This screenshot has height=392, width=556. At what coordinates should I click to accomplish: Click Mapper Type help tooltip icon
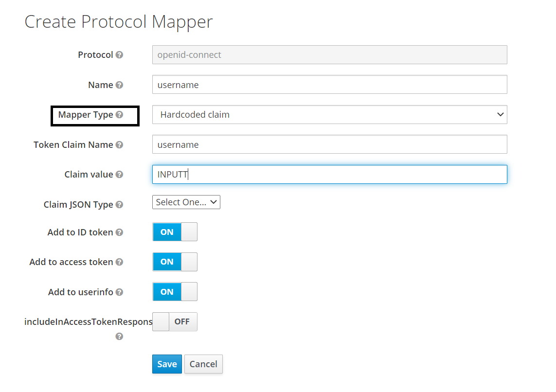[119, 115]
